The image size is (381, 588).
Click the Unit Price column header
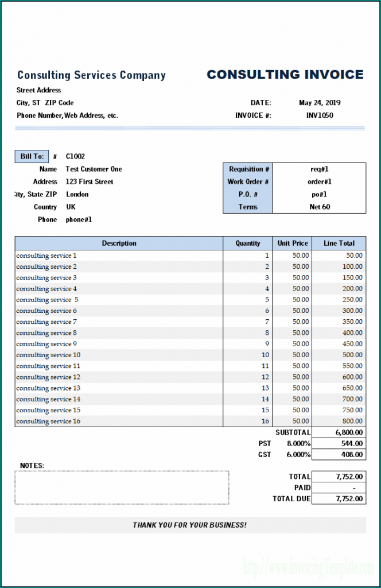tap(292, 243)
